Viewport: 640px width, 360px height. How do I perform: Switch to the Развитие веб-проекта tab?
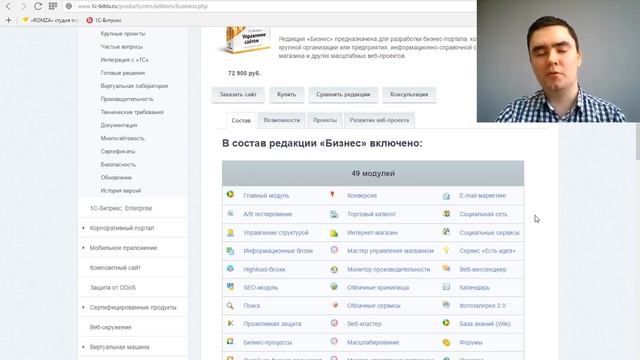coord(379,120)
